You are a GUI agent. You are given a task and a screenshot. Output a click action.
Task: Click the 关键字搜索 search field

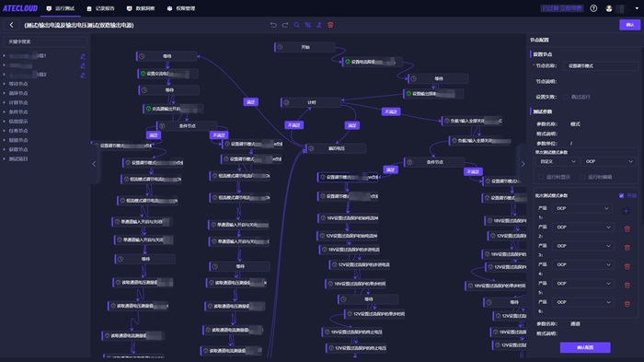45,41
